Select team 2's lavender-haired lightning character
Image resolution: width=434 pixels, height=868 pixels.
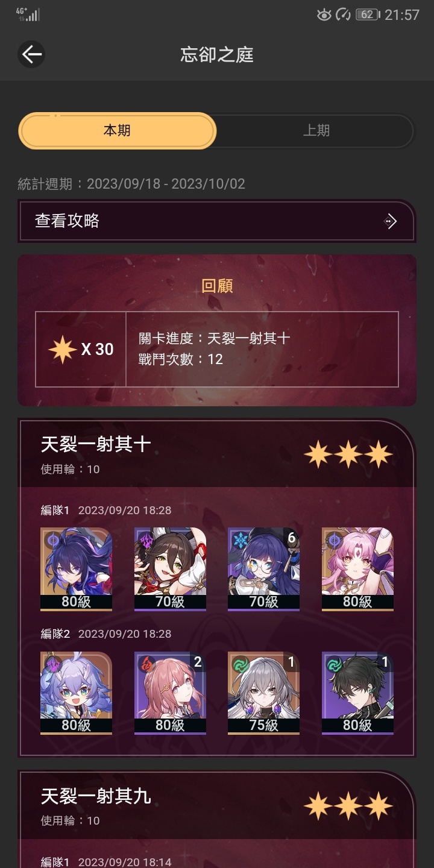(76, 693)
